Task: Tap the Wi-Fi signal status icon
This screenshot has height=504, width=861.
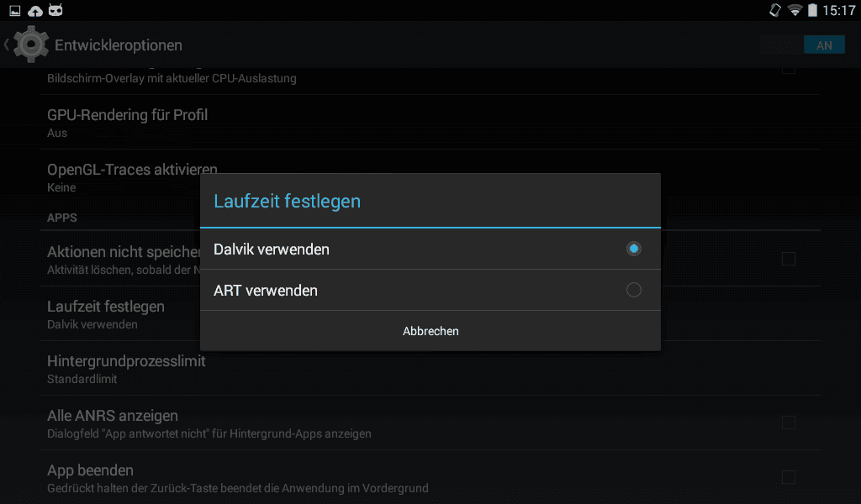Action: [795, 10]
